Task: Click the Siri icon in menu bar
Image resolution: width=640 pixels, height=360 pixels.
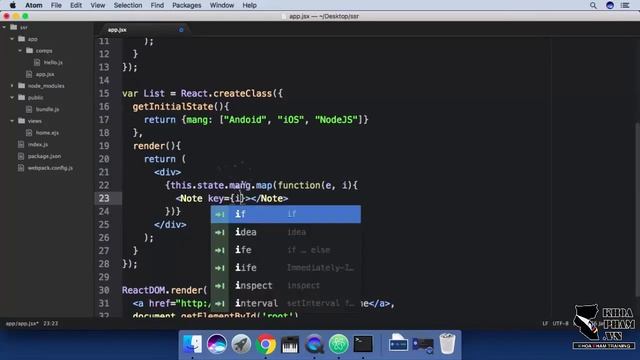Action: [610, 5]
